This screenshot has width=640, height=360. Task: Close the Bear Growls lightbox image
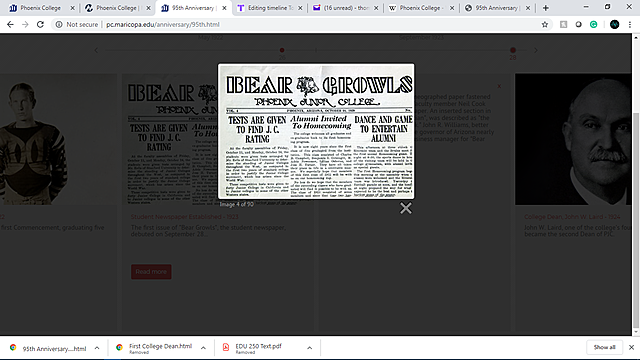coord(406,208)
